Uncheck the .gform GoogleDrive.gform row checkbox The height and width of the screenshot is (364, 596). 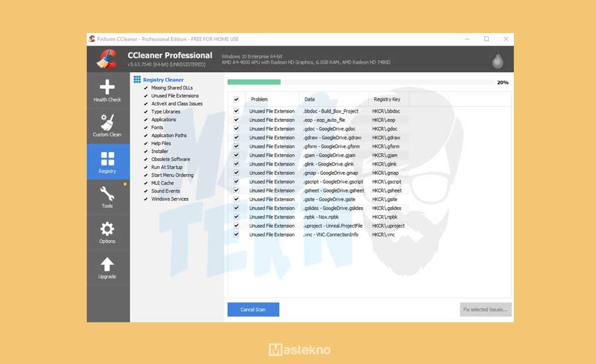pyautogui.click(x=236, y=146)
